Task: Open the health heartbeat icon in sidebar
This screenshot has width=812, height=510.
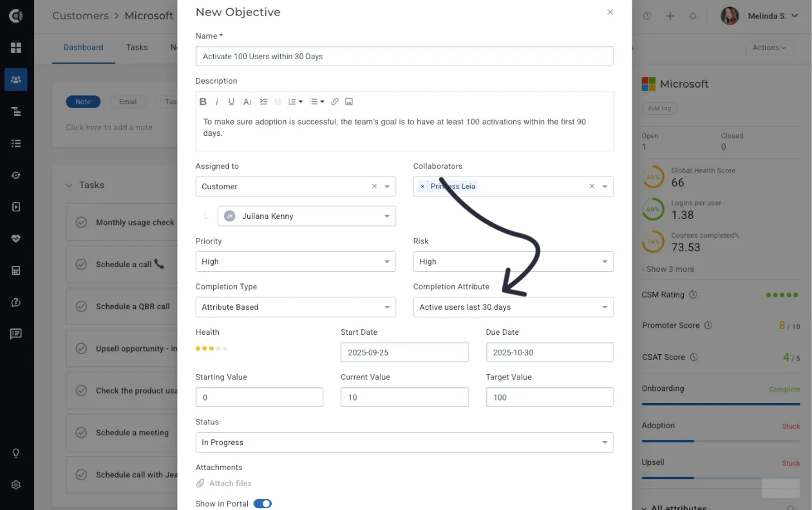Action: (16, 238)
